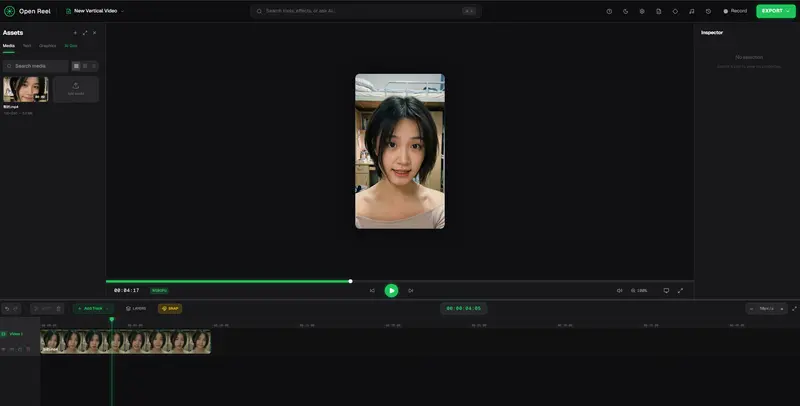Click the document icon in the top toolbar
Image resolution: width=800 pixels, height=406 pixels.
(659, 11)
